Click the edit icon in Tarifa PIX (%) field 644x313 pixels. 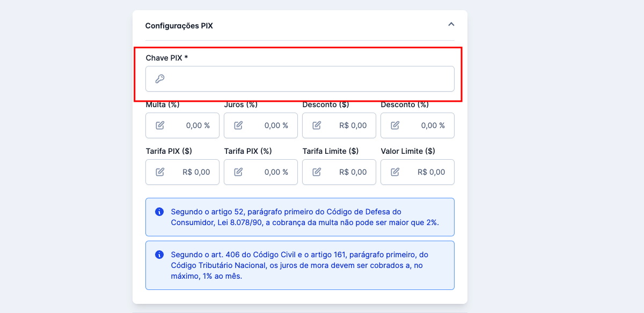[237, 172]
